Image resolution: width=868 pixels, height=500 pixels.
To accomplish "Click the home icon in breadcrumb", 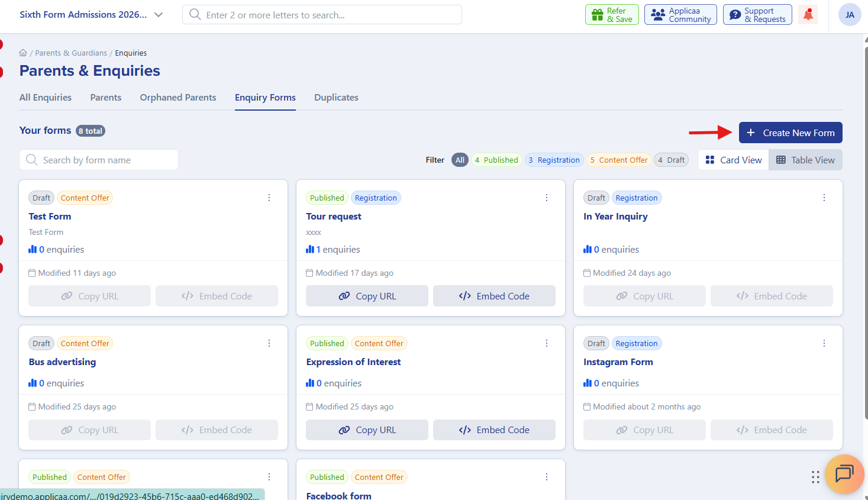I will pos(23,53).
